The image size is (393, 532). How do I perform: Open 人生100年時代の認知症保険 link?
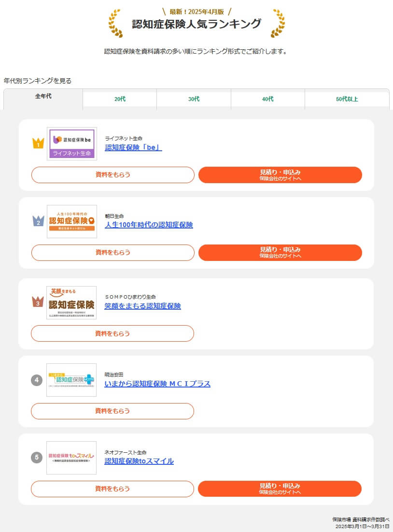(149, 225)
